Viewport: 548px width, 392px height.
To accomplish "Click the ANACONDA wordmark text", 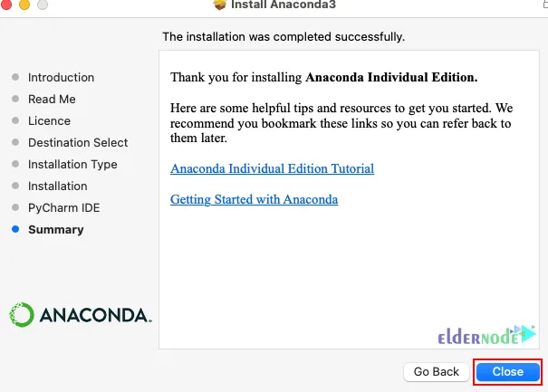I will coord(96,315).
